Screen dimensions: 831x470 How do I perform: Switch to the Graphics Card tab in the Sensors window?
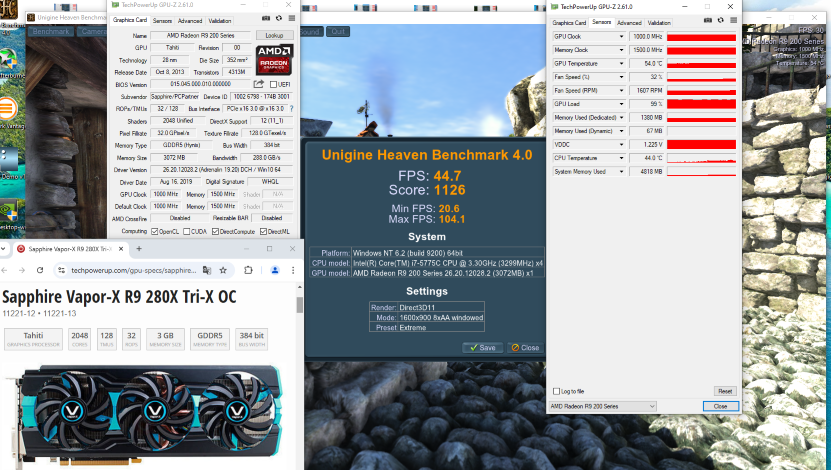[x=569, y=23]
